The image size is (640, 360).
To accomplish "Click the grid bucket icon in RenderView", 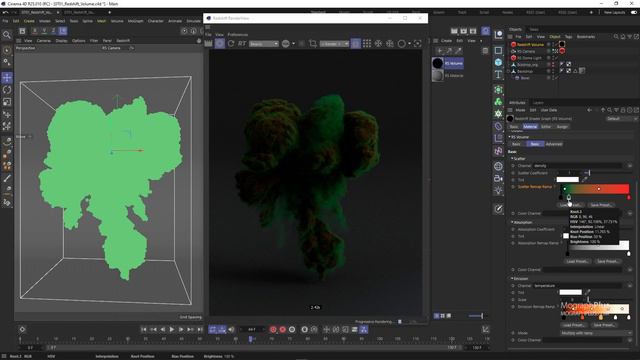I will click(367, 43).
